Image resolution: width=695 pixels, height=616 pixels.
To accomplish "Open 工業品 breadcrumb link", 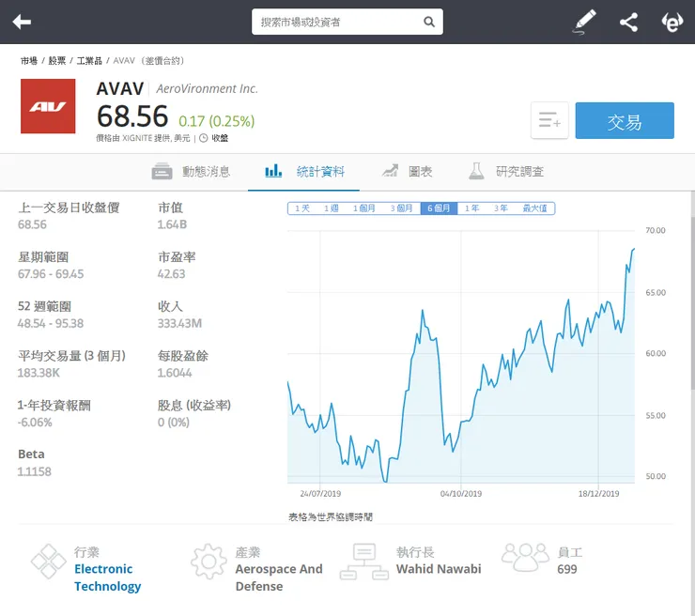I will pos(89,61).
